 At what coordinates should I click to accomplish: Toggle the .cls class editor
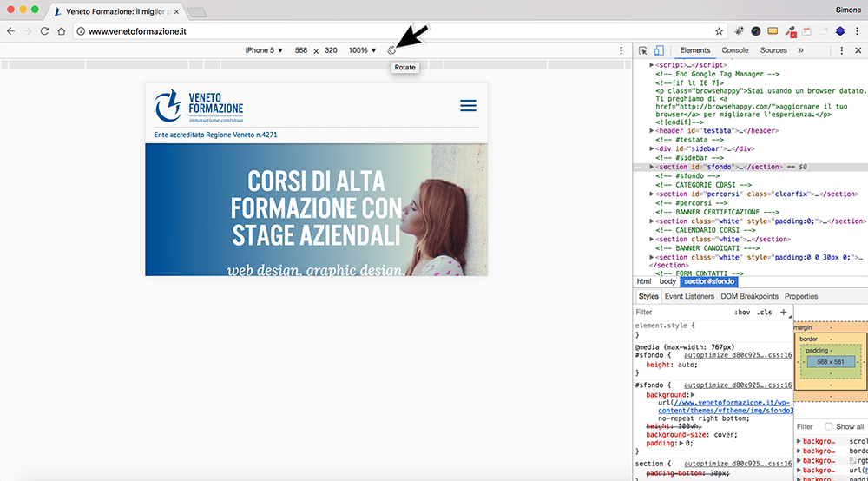pos(765,313)
